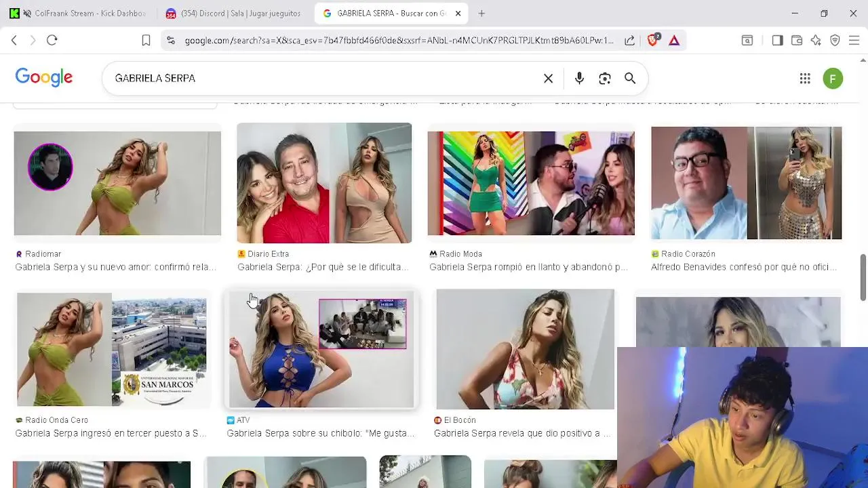Open 'Gabriela Serpa y su nuevo amor' caption
This screenshot has width=868, height=488.
[x=116, y=267]
